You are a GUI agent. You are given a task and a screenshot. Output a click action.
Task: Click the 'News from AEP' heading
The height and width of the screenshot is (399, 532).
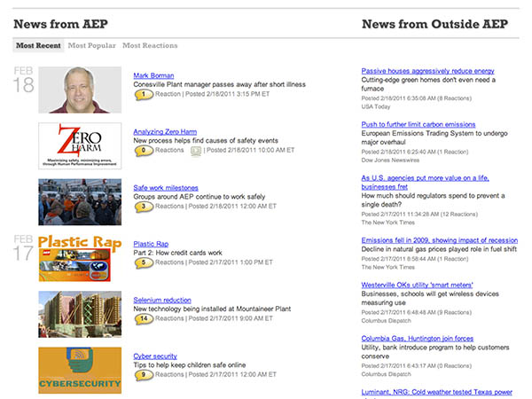pyautogui.click(x=60, y=24)
